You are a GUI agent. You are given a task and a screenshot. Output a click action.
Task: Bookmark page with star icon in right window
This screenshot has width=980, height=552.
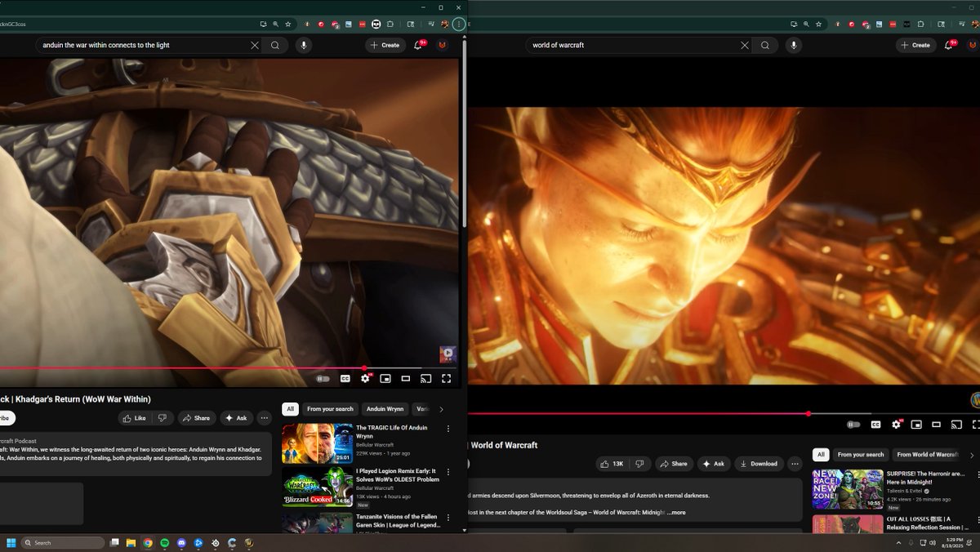819,24
